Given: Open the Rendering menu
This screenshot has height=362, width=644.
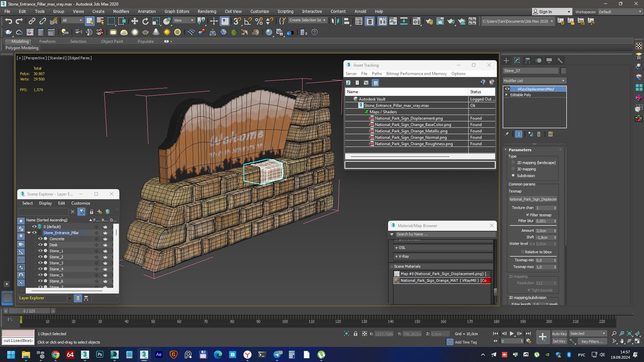Looking at the screenshot, I should 207,11.
